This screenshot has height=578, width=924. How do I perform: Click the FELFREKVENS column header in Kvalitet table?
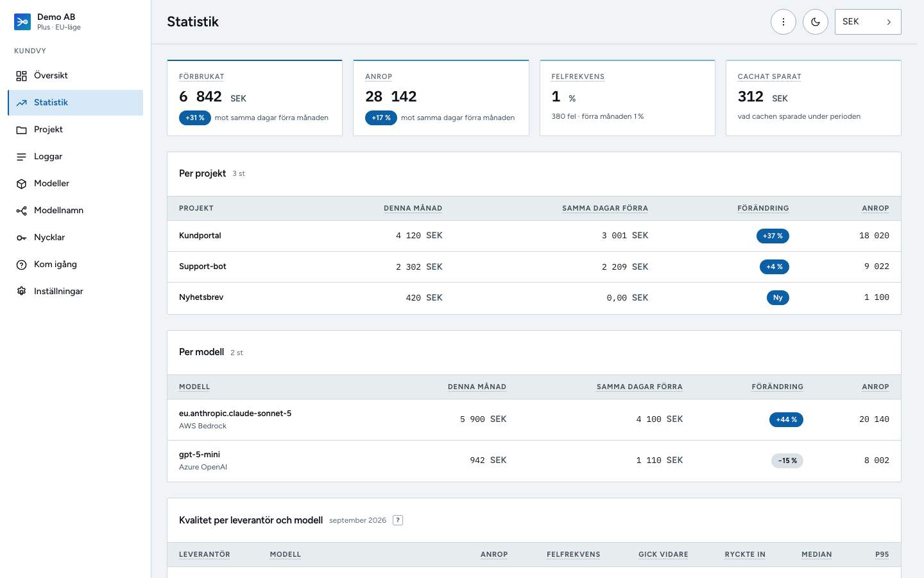pyautogui.click(x=574, y=554)
